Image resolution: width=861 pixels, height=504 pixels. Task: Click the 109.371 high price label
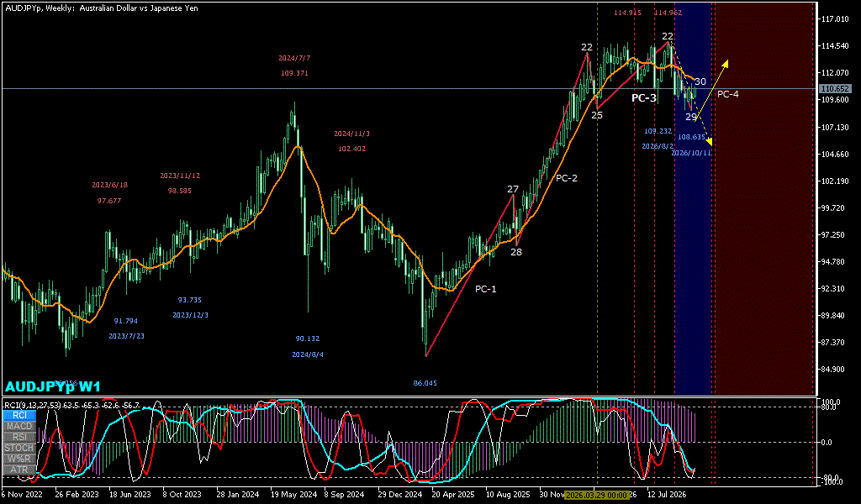click(294, 73)
